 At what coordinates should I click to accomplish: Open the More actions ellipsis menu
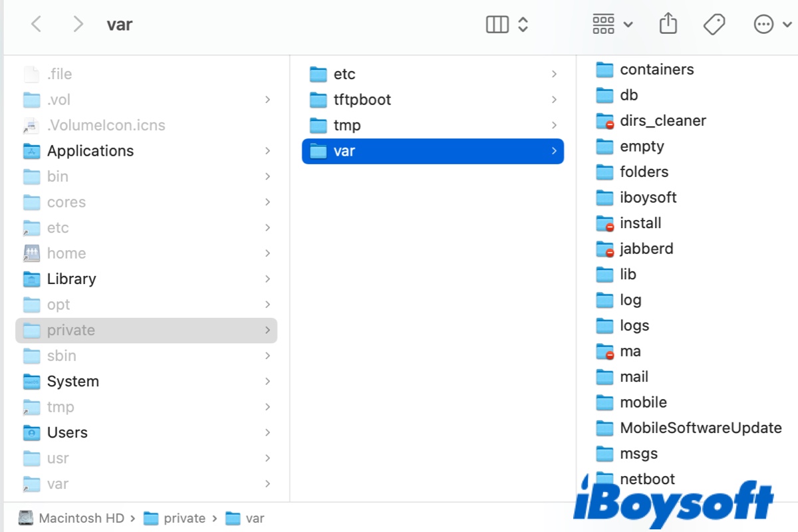click(x=763, y=25)
